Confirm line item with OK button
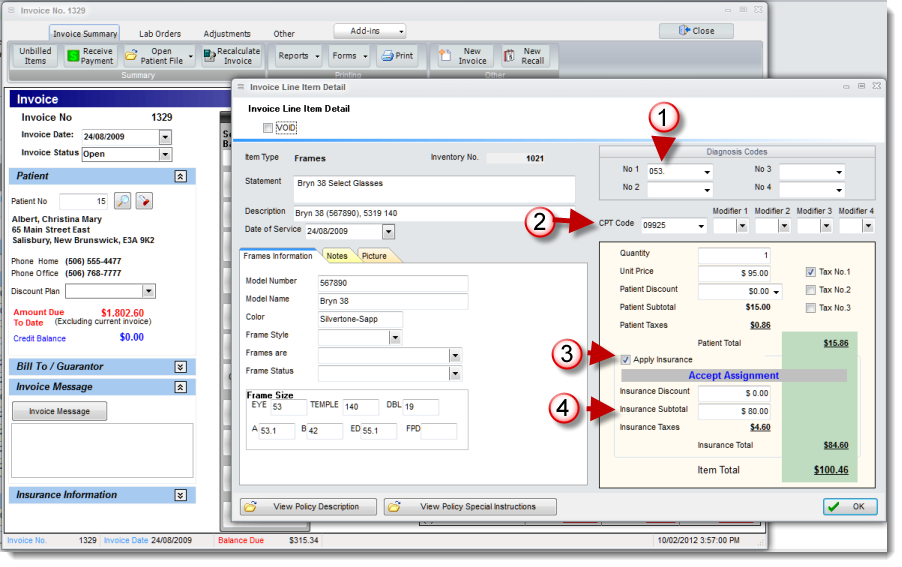 [x=850, y=507]
